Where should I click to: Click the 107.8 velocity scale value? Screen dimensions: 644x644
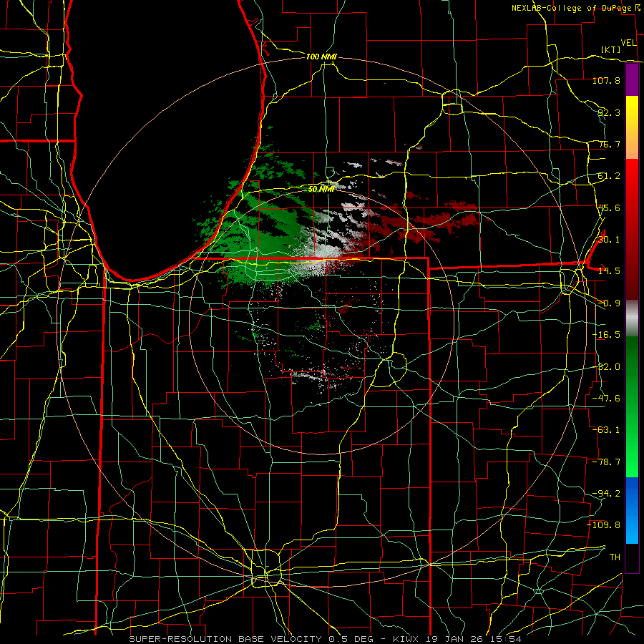[606, 80]
